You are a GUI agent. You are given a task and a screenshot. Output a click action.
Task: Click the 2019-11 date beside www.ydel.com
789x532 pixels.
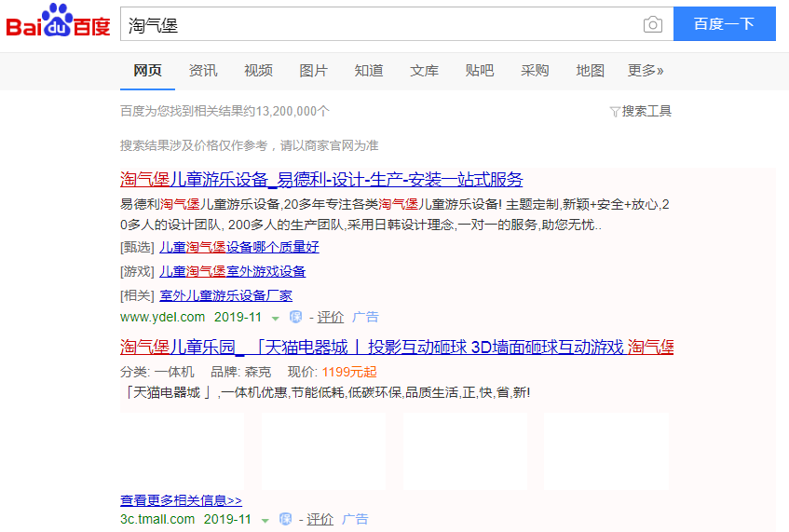[238, 317]
